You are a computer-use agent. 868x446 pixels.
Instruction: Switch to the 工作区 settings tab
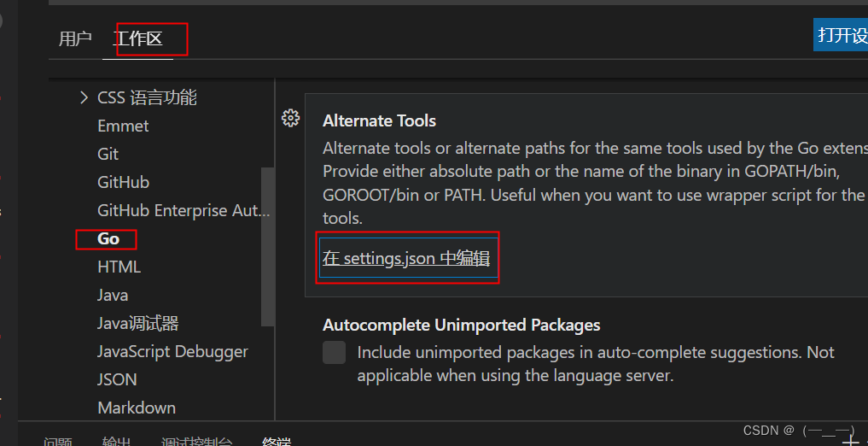click(137, 38)
